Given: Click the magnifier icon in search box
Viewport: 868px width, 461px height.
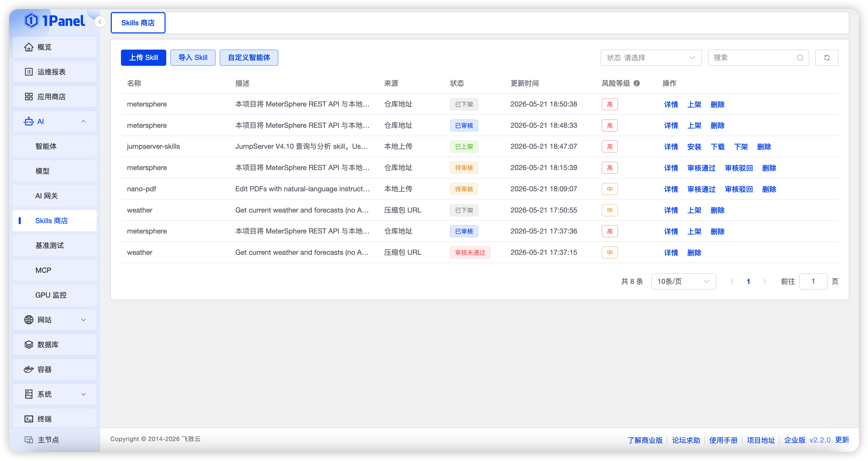Looking at the screenshot, I should tap(800, 58).
